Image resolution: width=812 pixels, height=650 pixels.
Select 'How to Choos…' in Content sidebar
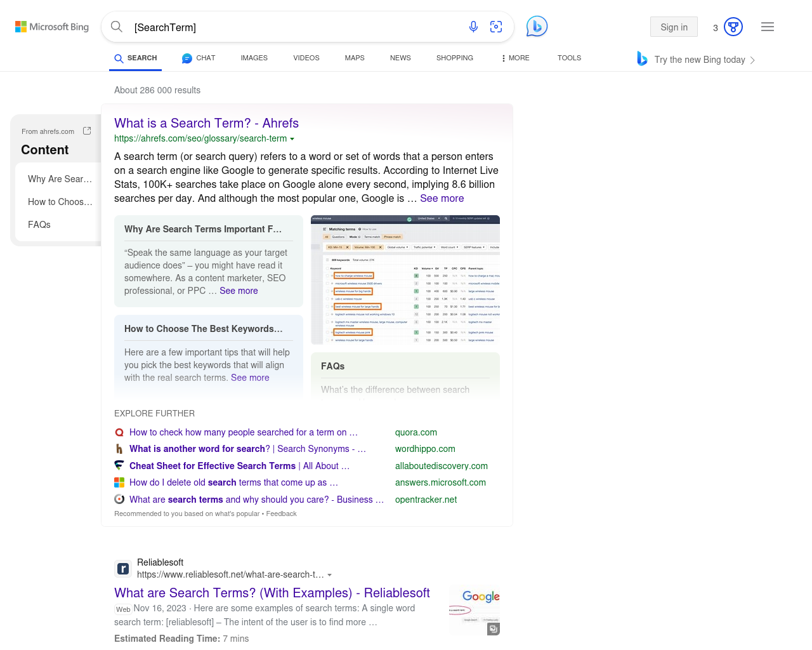pyautogui.click(x=60, y=202)
